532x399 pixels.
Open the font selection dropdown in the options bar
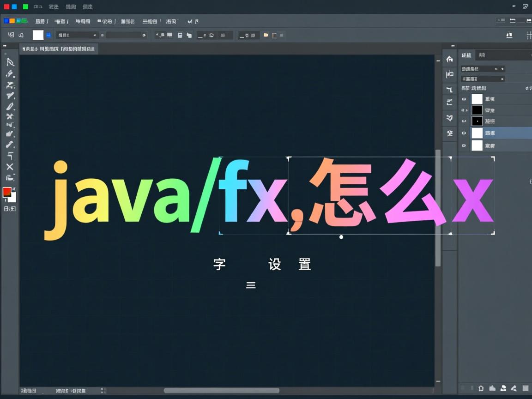pyautogui.click(x=77, y=35)
